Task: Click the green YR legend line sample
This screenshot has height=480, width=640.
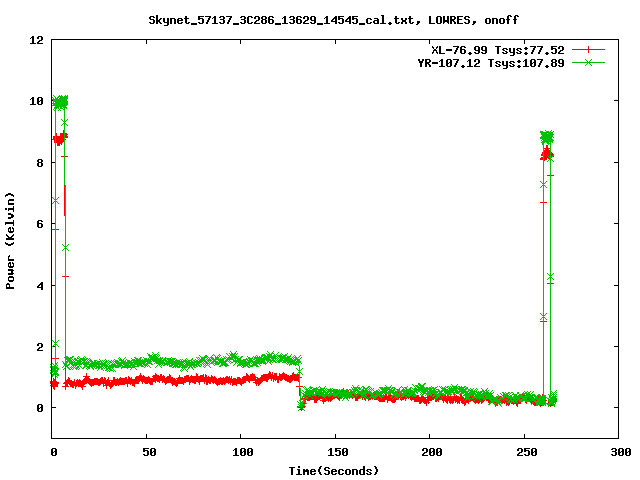Action: [588, 62]
